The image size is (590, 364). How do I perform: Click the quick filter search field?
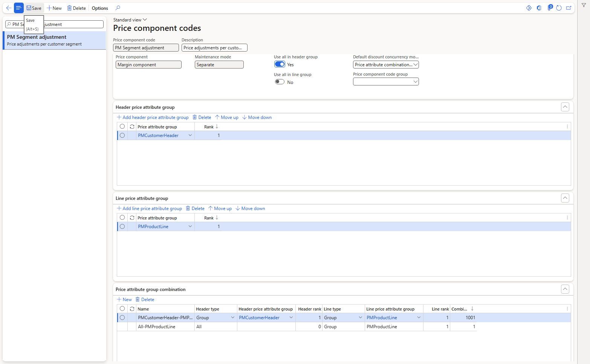[x=54, y=24]
